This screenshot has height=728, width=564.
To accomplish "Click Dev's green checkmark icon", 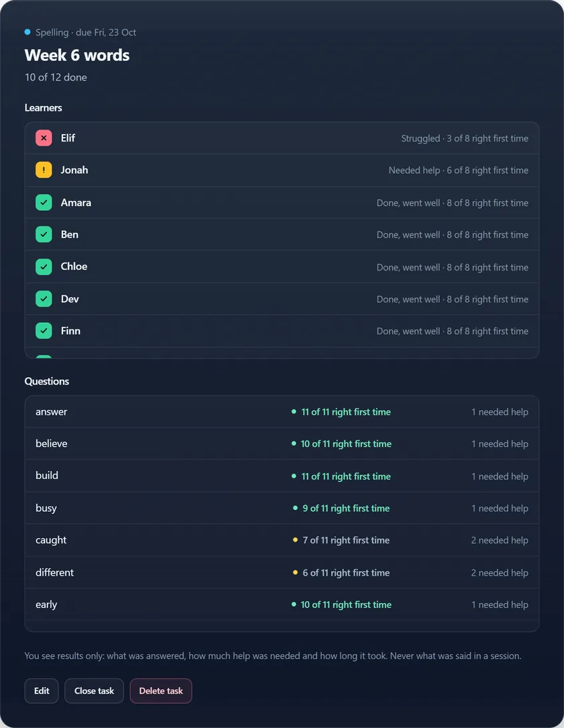I will (x=44, y=299).
